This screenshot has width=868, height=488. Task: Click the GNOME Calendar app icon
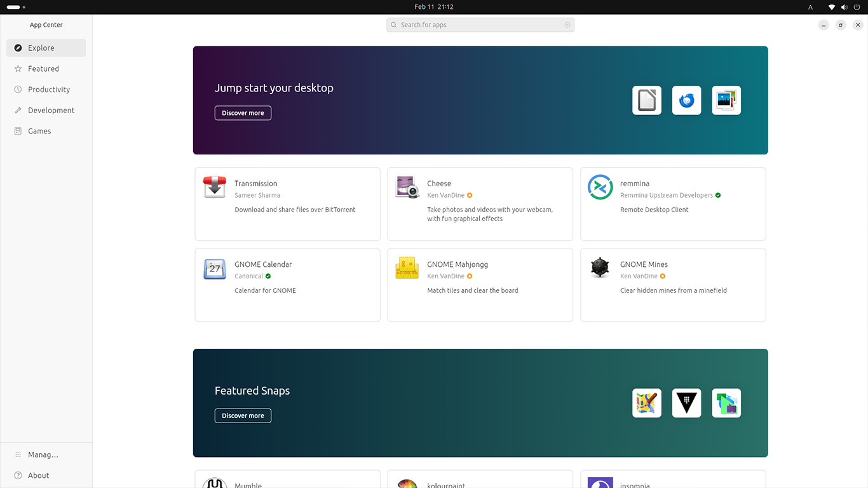215,269
